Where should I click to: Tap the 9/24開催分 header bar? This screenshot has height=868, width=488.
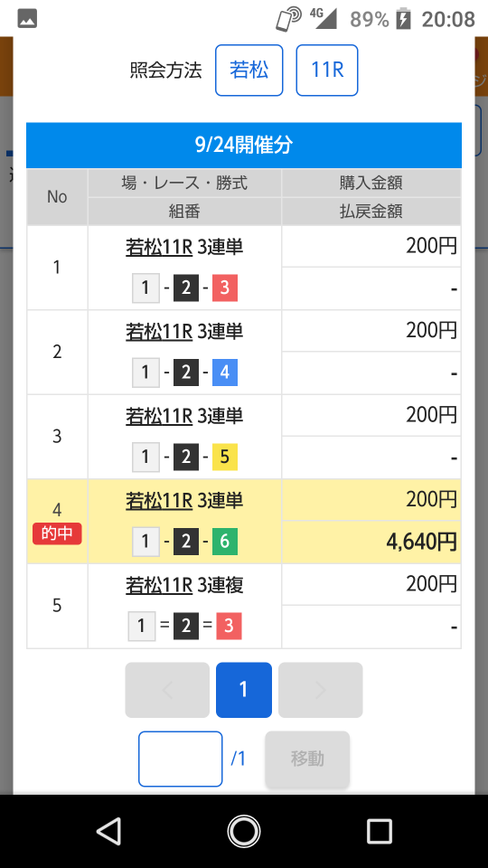(x=244, y=145)
